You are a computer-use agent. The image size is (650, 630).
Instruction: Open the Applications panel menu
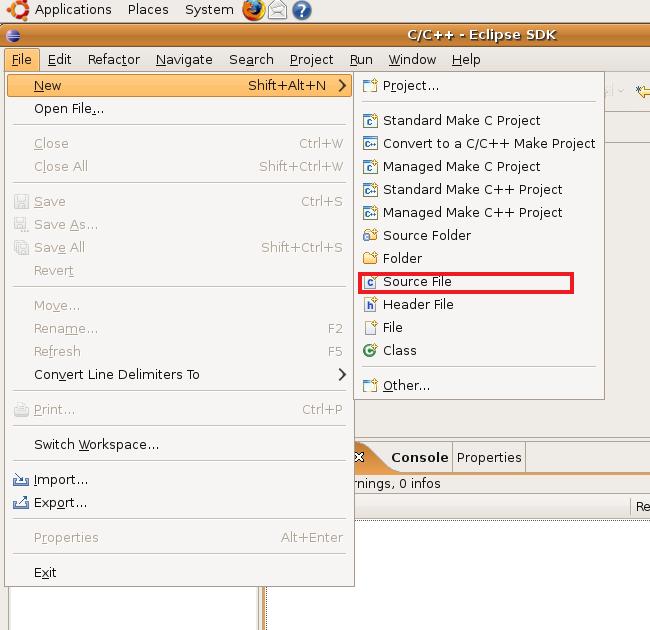click(73, 10)
